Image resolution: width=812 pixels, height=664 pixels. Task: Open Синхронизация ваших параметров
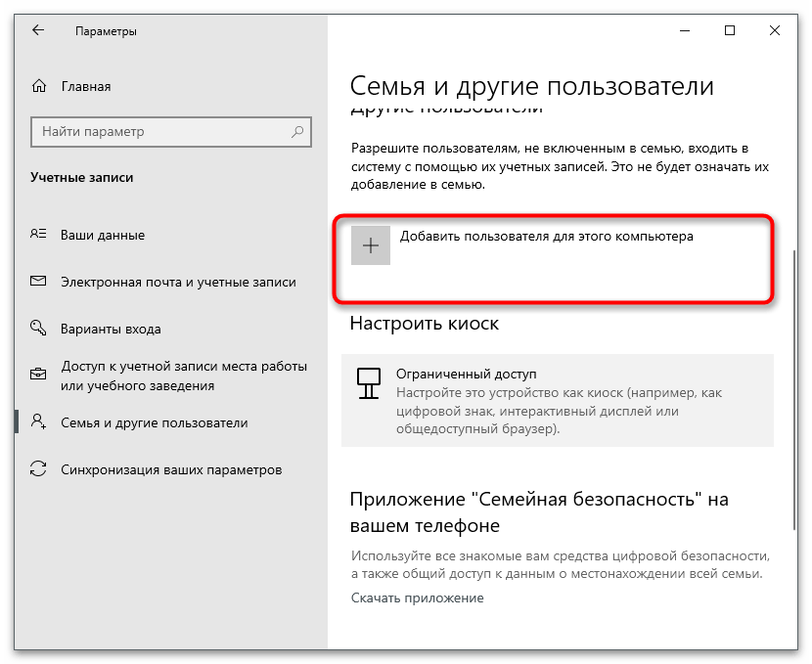171,470
